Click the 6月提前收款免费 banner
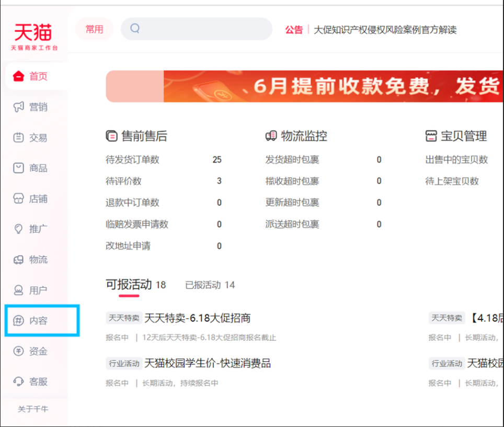 (x=304, y=86)
